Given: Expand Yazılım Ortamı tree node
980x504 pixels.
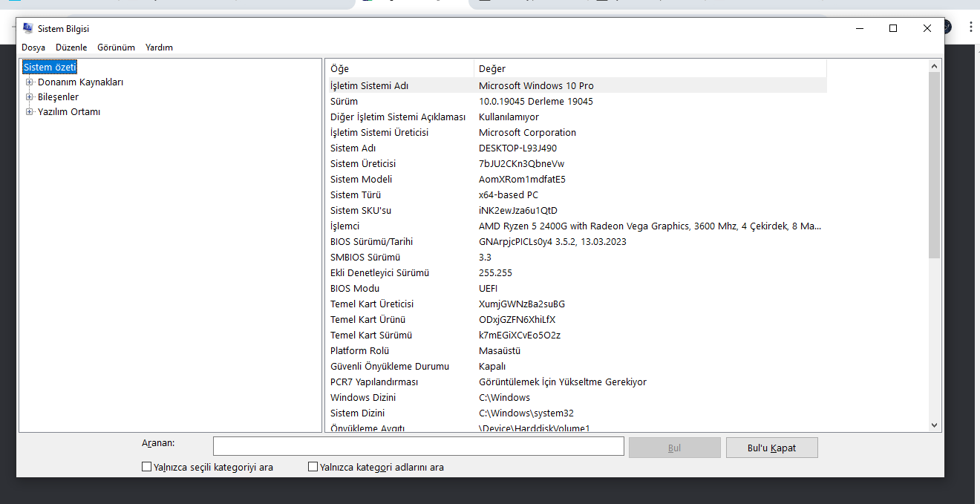Looking at the screenshot, I should [30, 111].
